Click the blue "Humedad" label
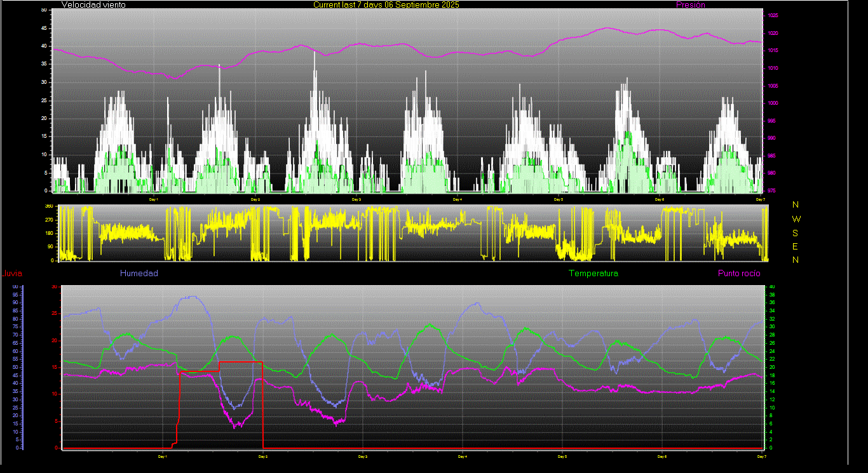This screenshot has height=473, width=868. [139, 274]
